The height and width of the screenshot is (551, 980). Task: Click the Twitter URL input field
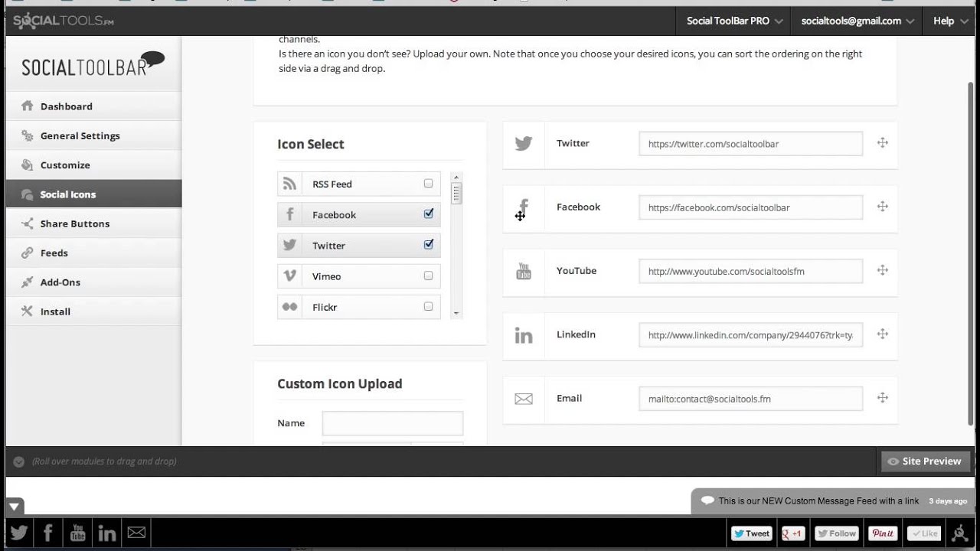point(751,144)
